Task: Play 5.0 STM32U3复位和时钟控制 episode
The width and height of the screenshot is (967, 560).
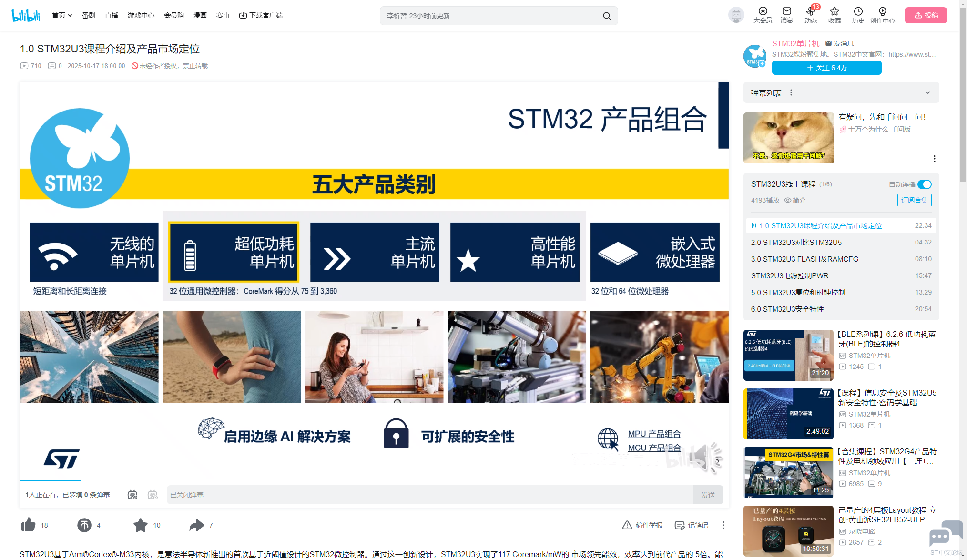Action: tap(841, 292)
